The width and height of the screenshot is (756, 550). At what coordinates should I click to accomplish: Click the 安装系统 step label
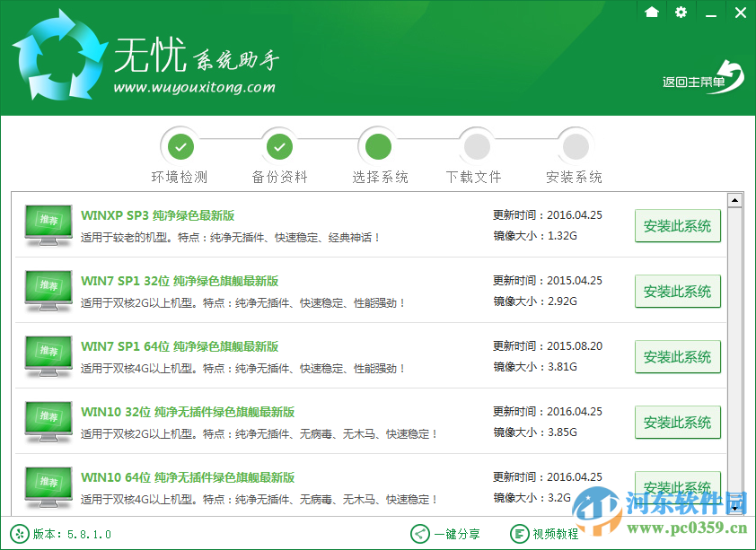coord(574,177)
